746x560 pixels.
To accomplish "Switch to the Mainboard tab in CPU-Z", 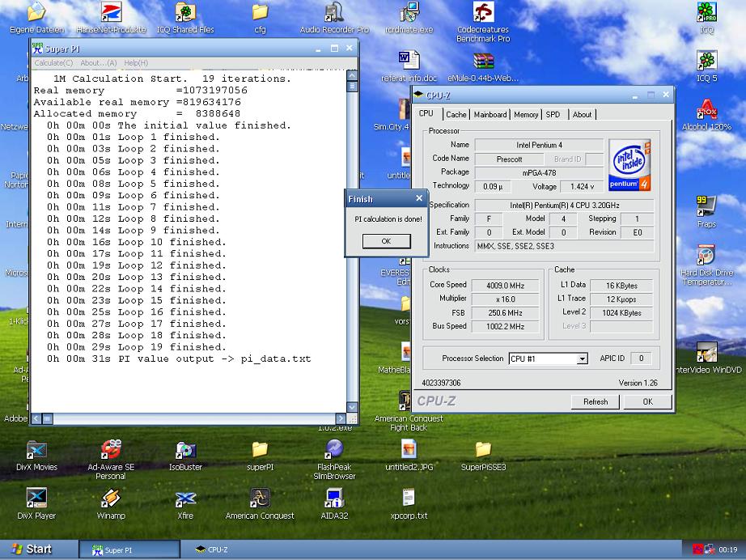I will (490, 114).
